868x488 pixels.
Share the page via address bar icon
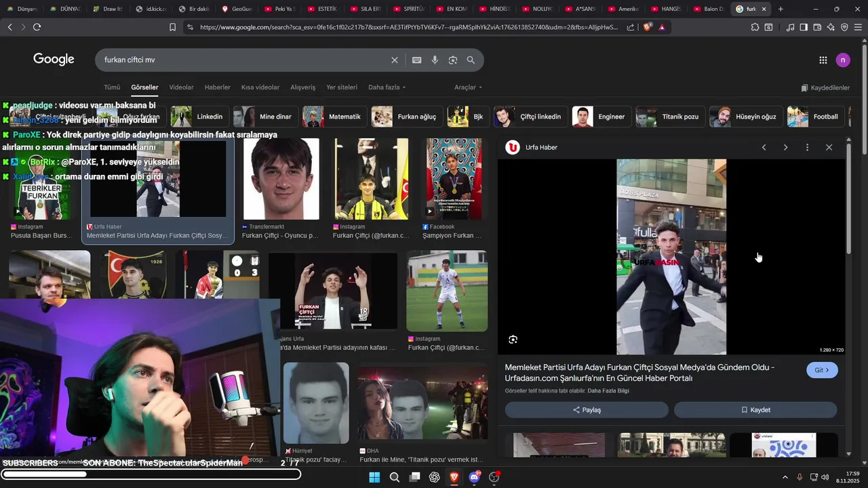pyautogui.click(x=631, y=27)
